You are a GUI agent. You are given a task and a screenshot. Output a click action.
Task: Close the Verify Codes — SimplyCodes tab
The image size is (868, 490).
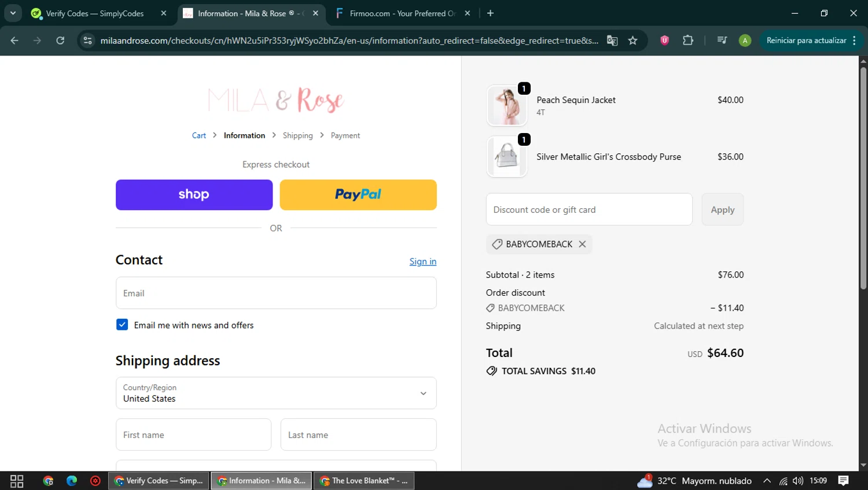tap(164, 13)
